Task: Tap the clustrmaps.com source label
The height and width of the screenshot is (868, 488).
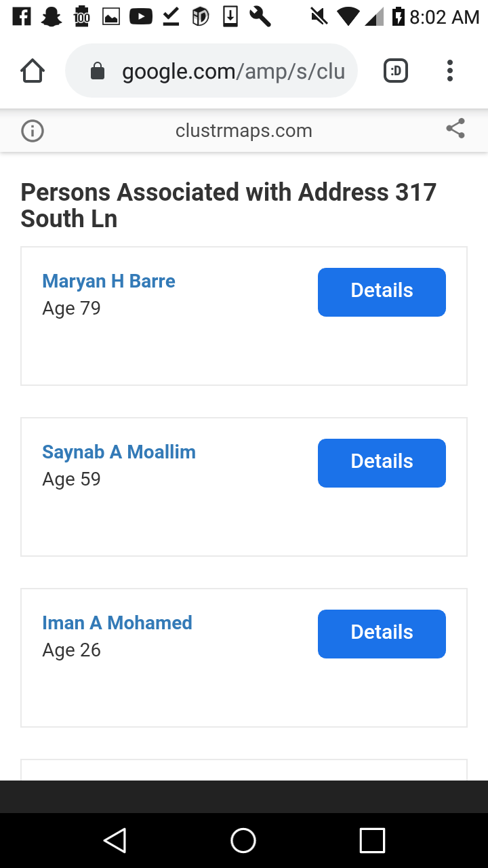Action: [243, 131]
